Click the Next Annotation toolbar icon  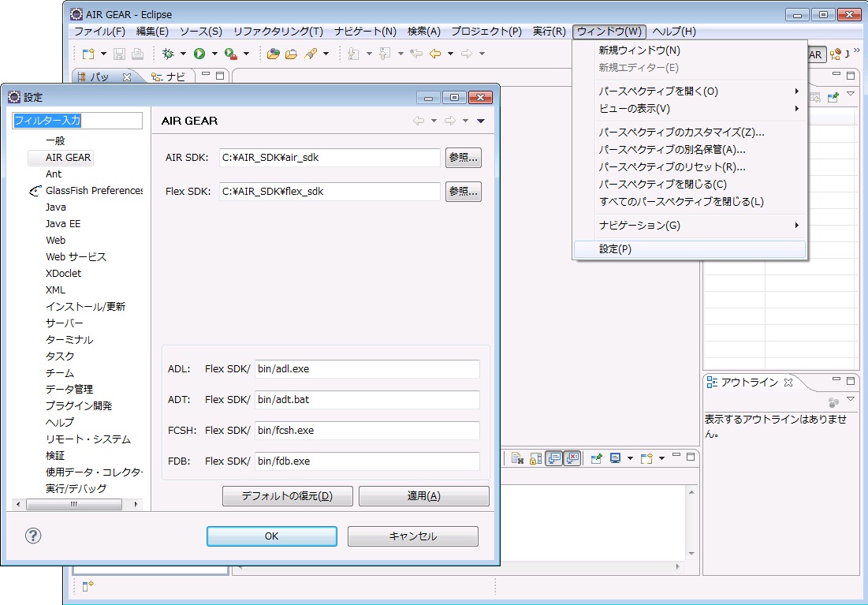click(x=353, y=54)
